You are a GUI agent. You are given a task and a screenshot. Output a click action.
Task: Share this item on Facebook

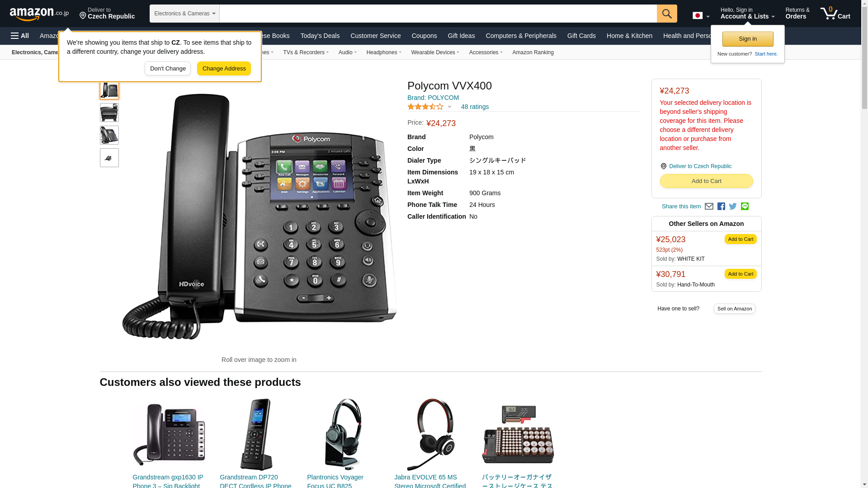pyautogui.click(x=721, y=206)
